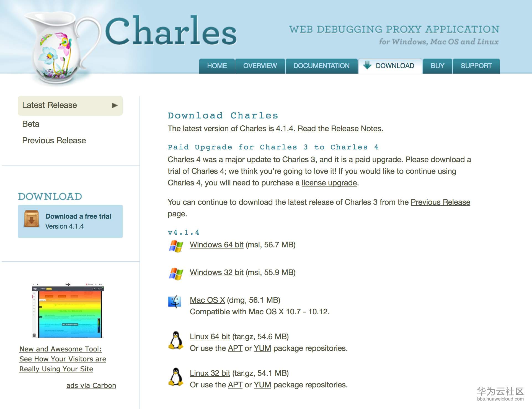This screenshot has height=409, width=532.
Task: Click the Linux 32 bit penguin icon
Action: click(176, 377)
